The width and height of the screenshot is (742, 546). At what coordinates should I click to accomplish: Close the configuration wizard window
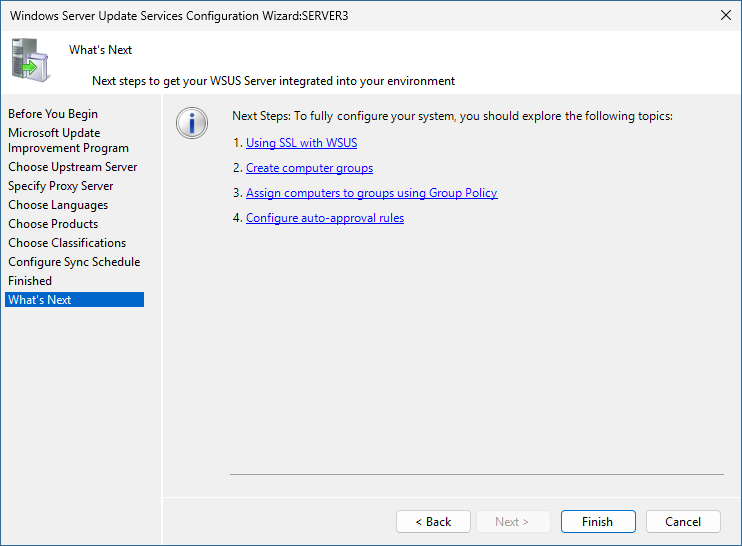point(725,15)
